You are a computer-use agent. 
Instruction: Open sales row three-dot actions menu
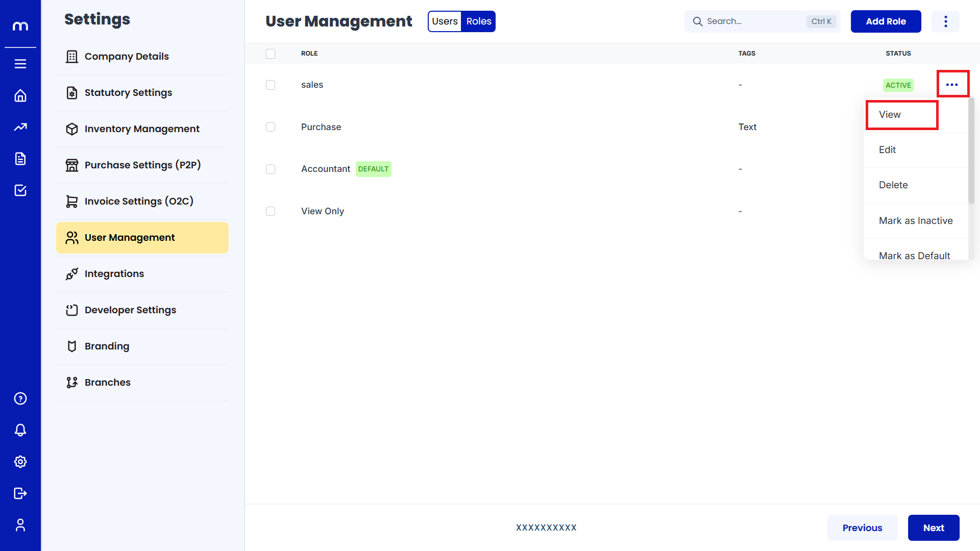pos(952,85)
